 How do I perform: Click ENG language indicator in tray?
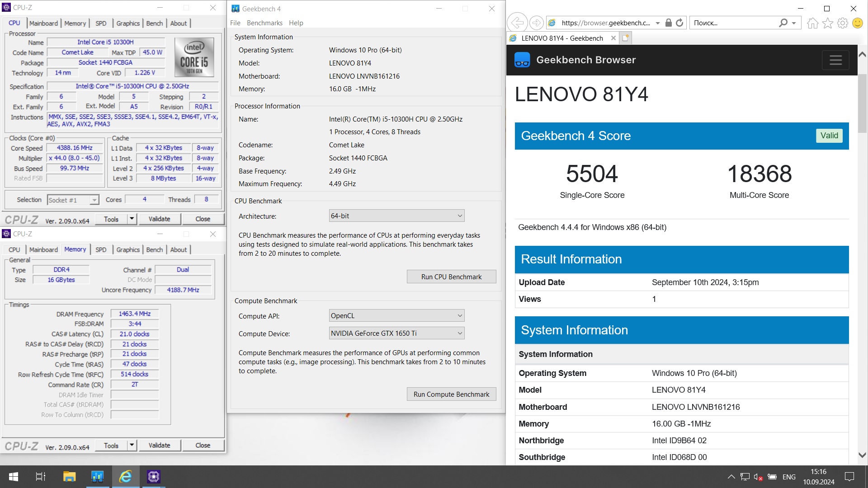pyautogui.click(x=789, y=477)
